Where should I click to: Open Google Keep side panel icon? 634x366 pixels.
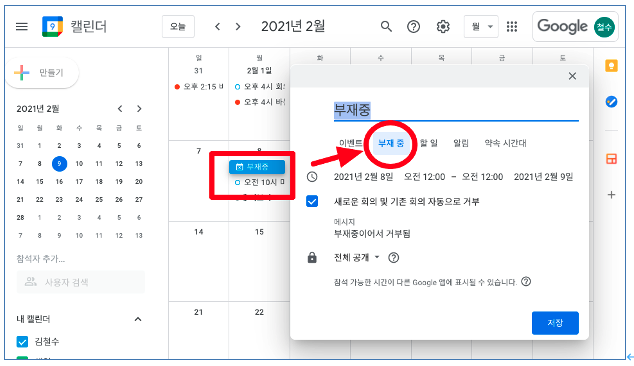(x=611, y=66)
